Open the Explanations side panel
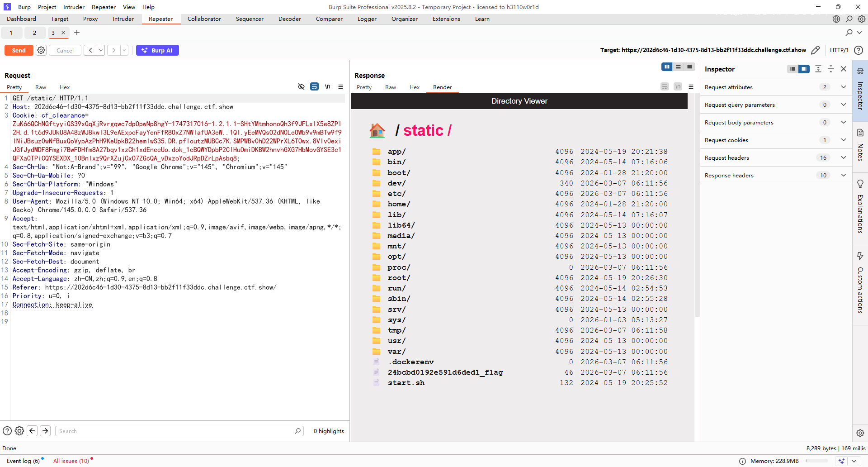868x467 pixels. pyautogui.click(x=860, y=207)
